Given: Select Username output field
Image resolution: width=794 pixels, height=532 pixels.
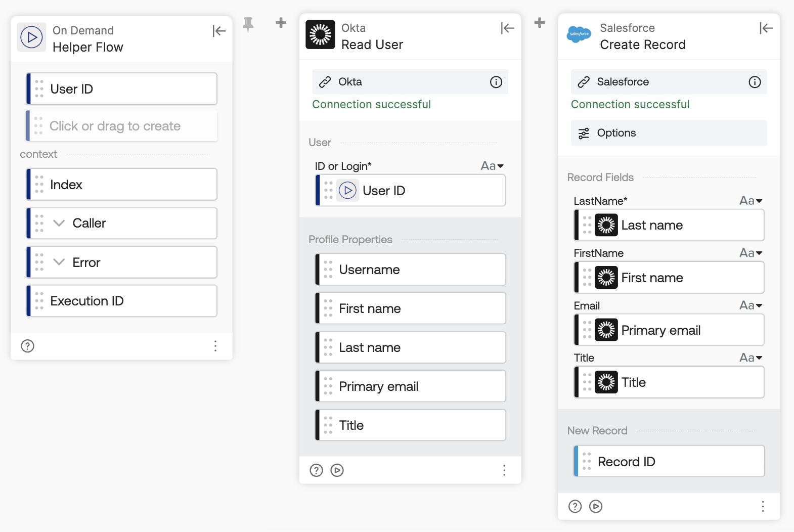Looking at the screenshot, I should click(x=410, y=270).
